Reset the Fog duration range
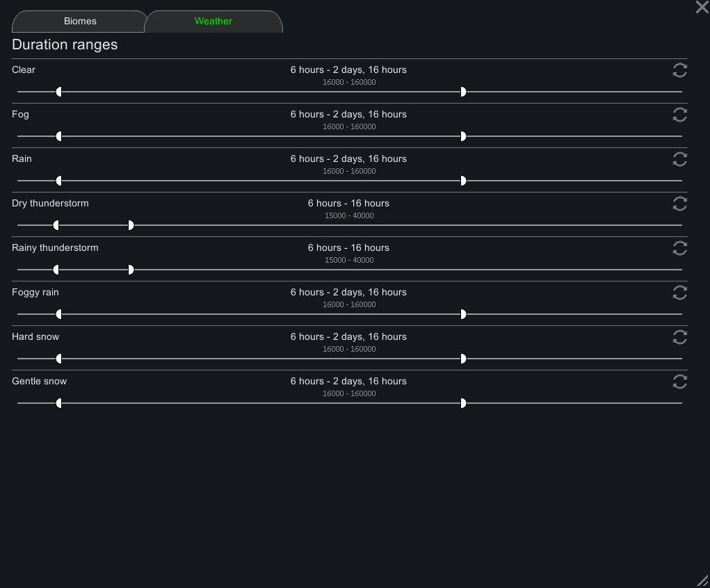 (679, 115)
